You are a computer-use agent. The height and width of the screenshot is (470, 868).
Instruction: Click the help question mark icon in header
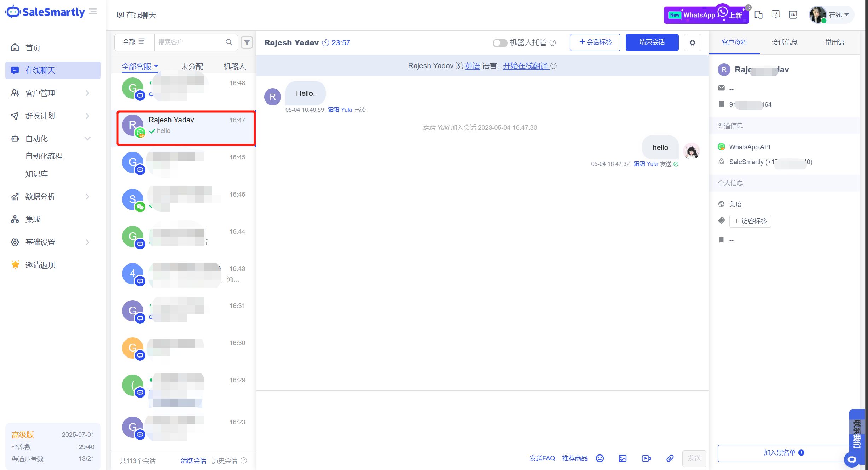pos(776,14)
